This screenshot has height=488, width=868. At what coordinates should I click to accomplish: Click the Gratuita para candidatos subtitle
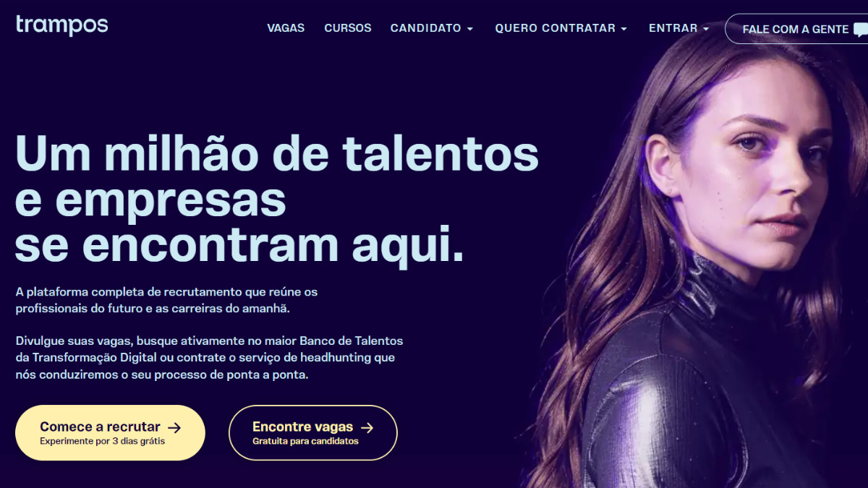click(x=305, y=441)
